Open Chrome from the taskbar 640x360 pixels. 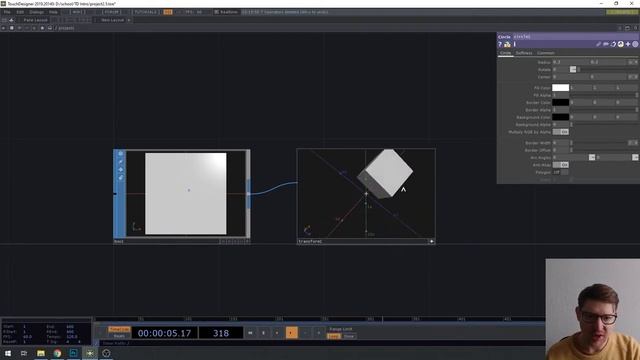[x=57, y=353]
